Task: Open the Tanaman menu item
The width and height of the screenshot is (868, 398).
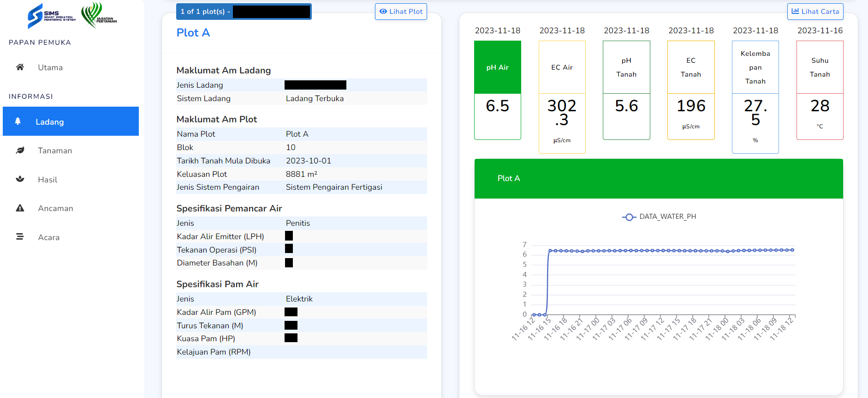Action: tap(55, 151)
